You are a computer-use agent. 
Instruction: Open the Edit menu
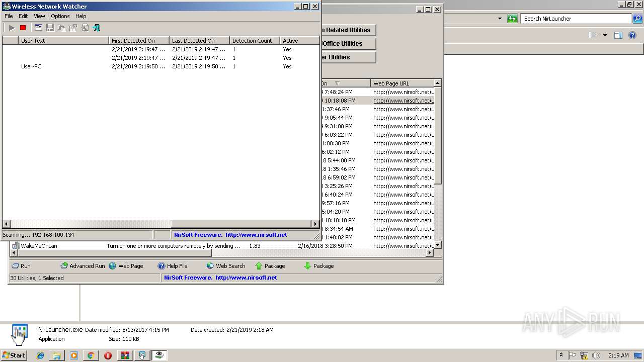tap(23, 16)
